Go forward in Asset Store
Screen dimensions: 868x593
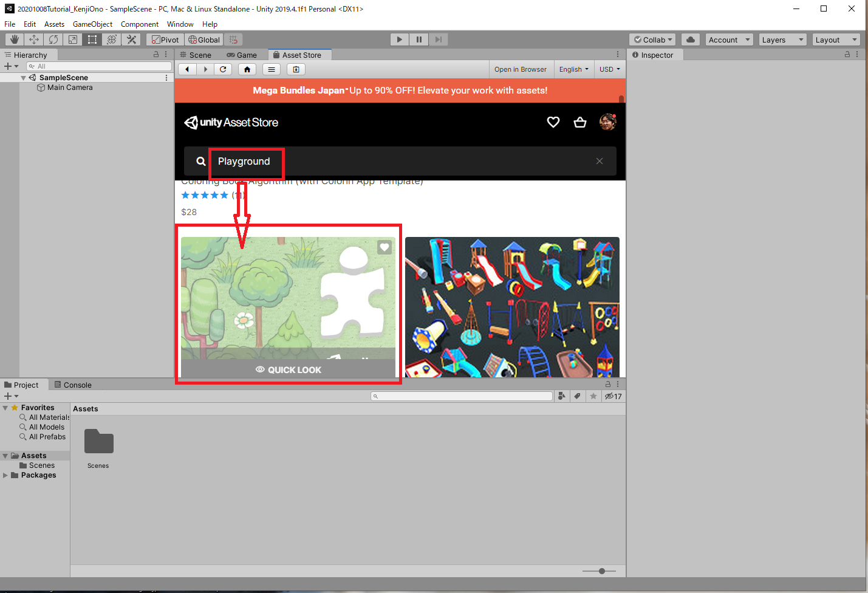pyautogui.click(x=205, y=69)
